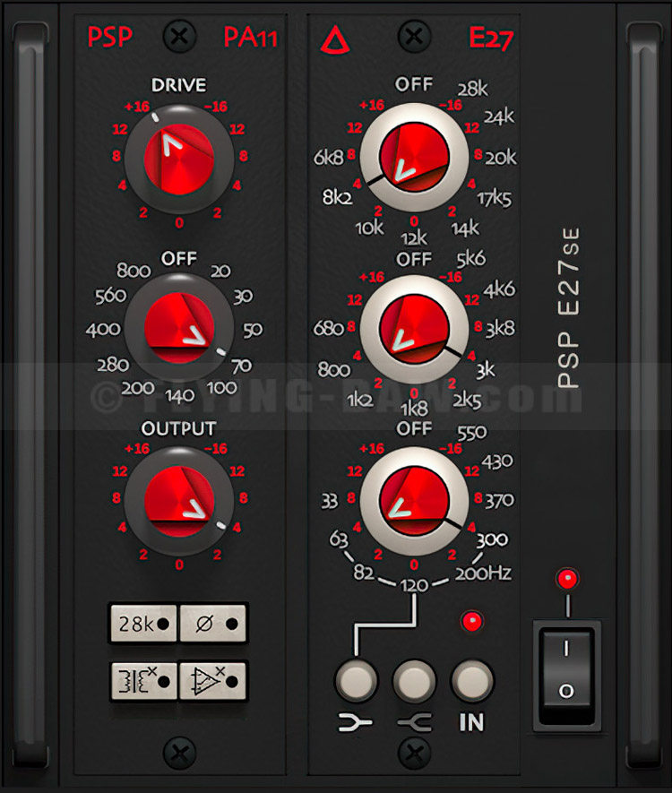Click the E27 low band red gain knob
This screenshot has width=672, height=793.
point(414,501)
